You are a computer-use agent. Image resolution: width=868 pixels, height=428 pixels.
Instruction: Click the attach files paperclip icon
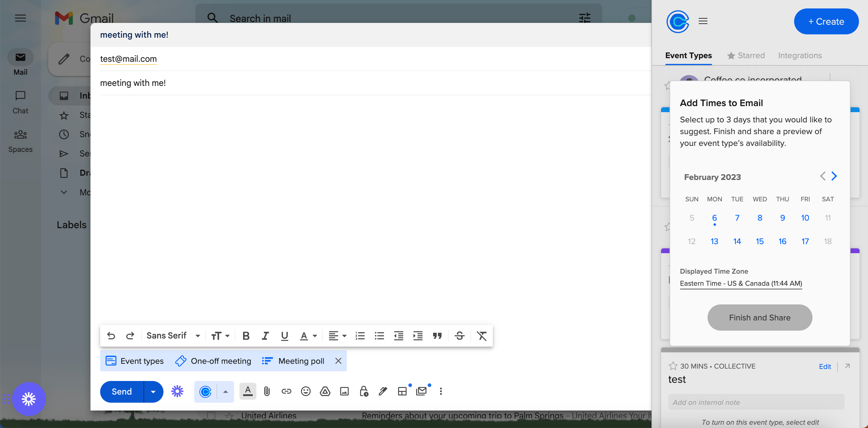(x=267, y=391)
